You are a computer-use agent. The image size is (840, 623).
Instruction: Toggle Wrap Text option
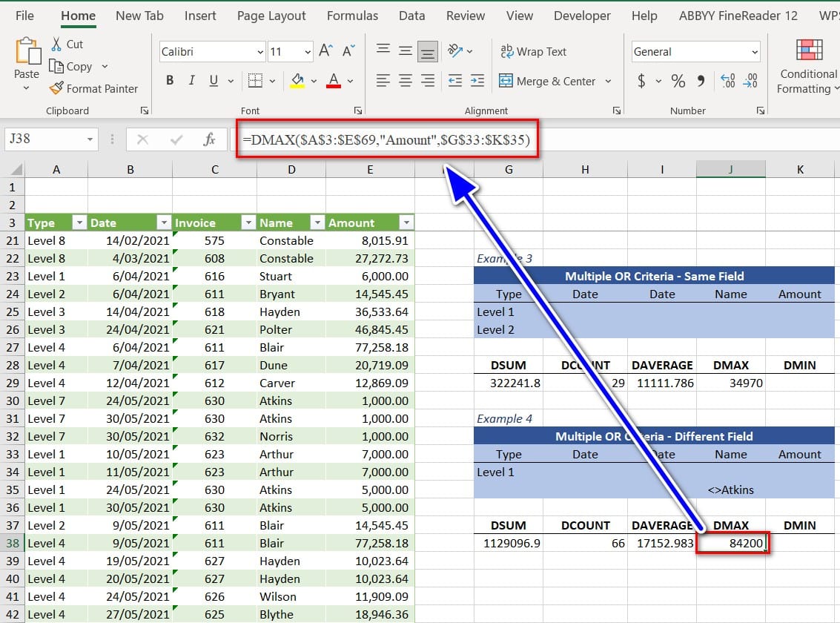click(533, 51)
